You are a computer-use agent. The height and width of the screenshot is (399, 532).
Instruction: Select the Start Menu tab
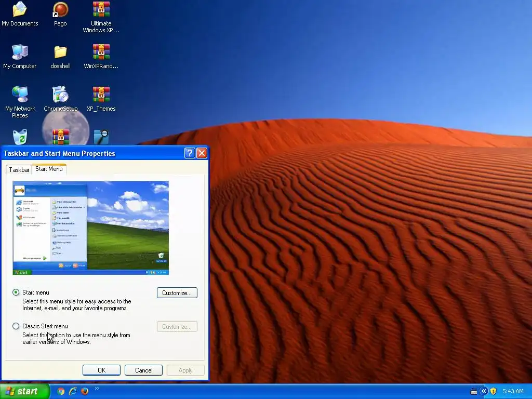(x=49, y=169)
